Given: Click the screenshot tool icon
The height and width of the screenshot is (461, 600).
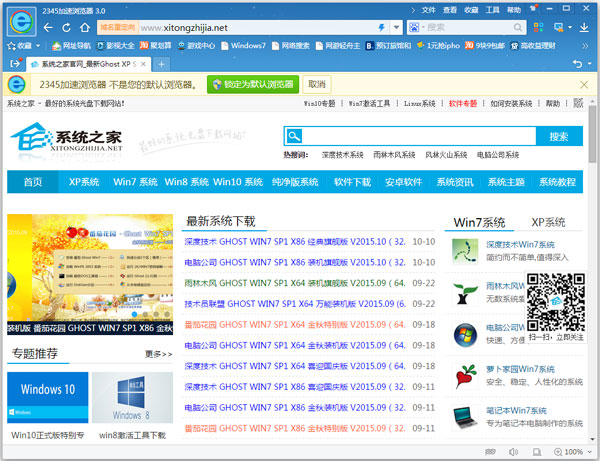Looking at the screenshot, I should [558, 27].
